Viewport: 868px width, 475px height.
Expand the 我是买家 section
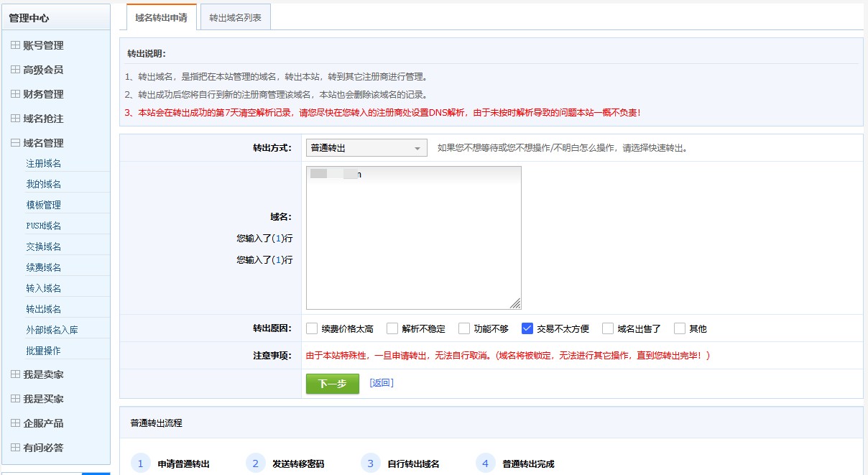coord(43,399)
